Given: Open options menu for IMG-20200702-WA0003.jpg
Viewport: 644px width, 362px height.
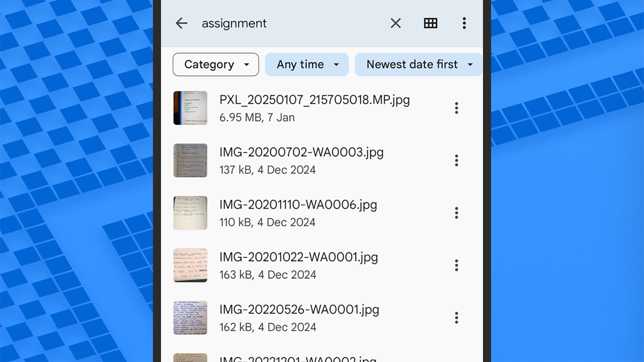Looking at the screenshot, I should click(456, 160).
